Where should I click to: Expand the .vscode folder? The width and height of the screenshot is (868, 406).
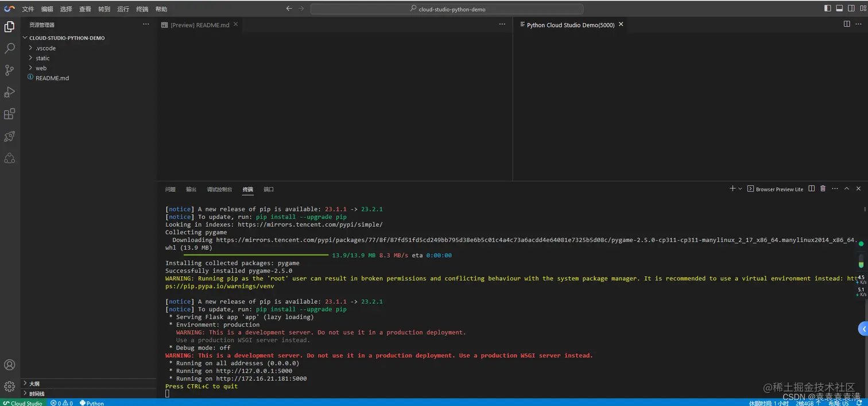click(x=88, y=48)
